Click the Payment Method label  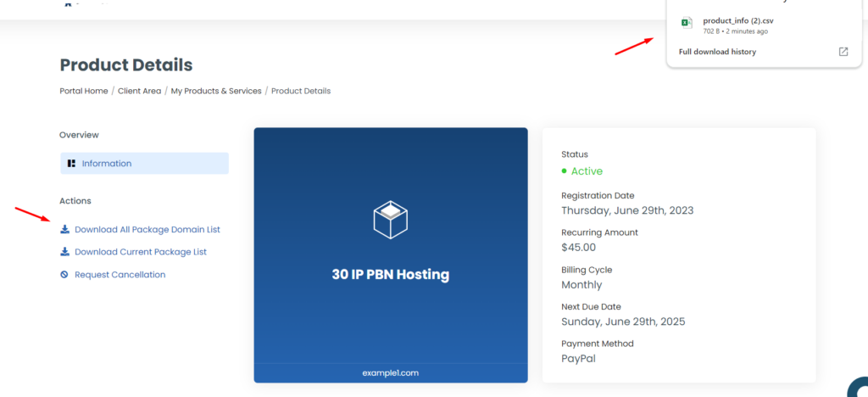click(x=598, y=344)
